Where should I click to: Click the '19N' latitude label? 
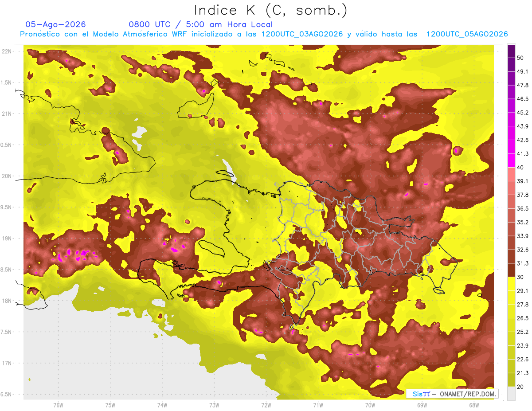pyautogui.click(x=7, y=239)
